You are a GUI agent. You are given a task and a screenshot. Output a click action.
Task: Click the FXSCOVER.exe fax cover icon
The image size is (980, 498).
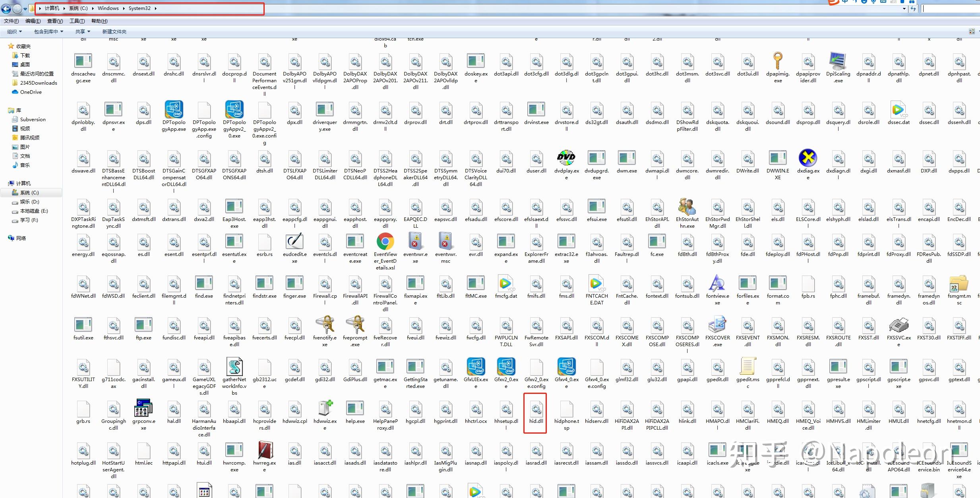coord(717,325)
